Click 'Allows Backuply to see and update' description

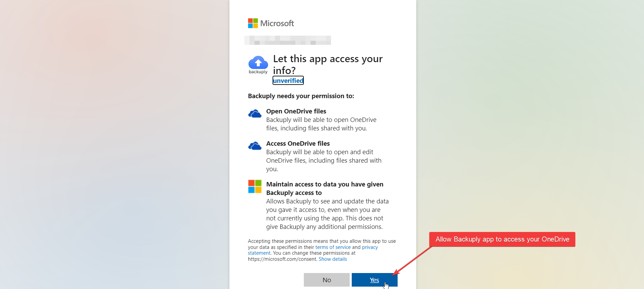(328, 214)
